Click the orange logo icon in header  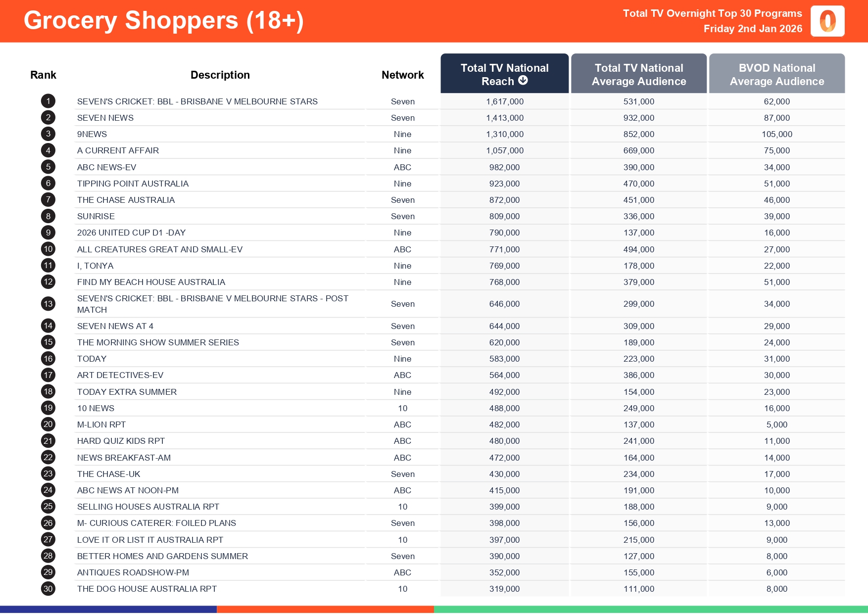[x=827, y=21]
